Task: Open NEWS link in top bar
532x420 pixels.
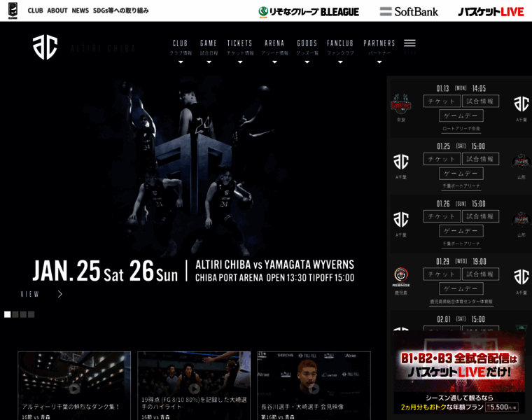Action: pos(80,10)
